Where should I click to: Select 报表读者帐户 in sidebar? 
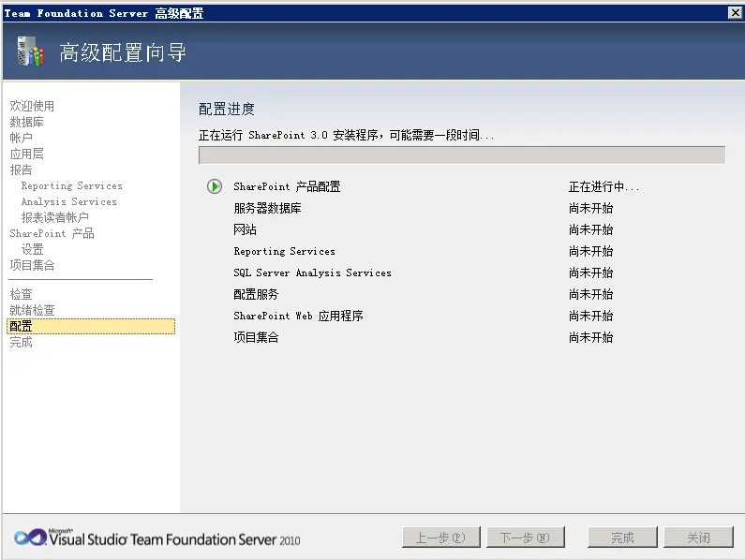54,217
